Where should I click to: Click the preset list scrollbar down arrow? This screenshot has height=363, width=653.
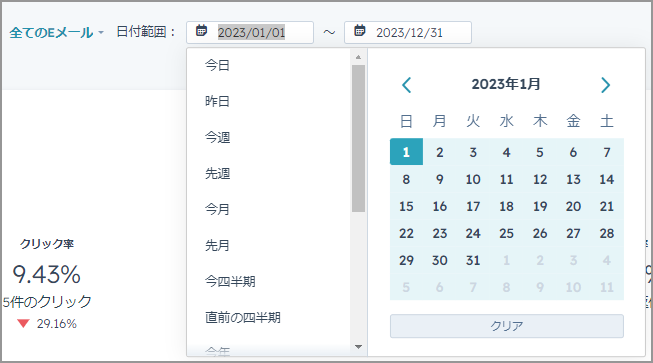click(358, 347)
